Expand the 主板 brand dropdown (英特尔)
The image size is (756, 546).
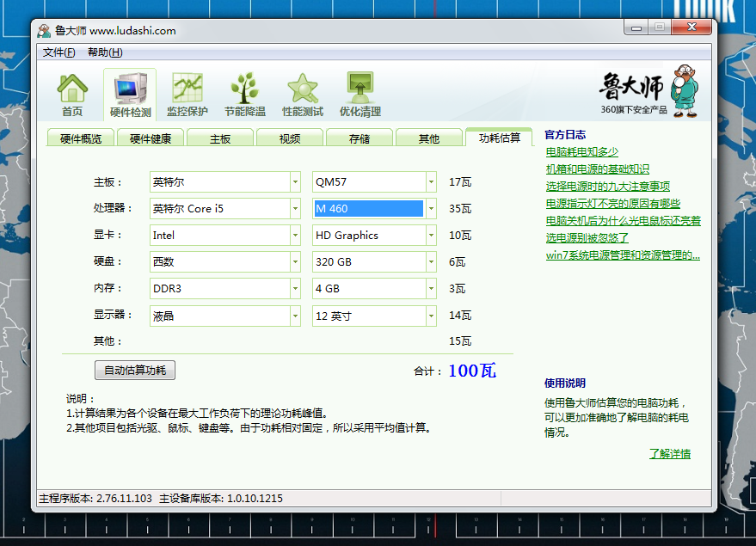pos(295,182)
